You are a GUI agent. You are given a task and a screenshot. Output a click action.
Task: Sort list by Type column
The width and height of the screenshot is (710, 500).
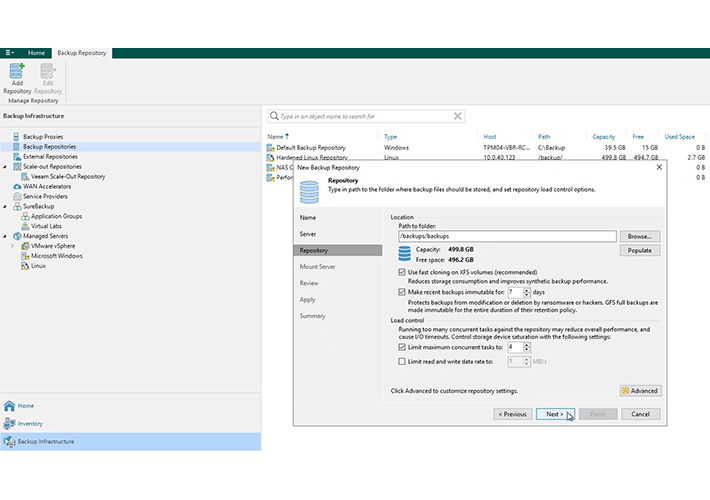pos(390,136)
